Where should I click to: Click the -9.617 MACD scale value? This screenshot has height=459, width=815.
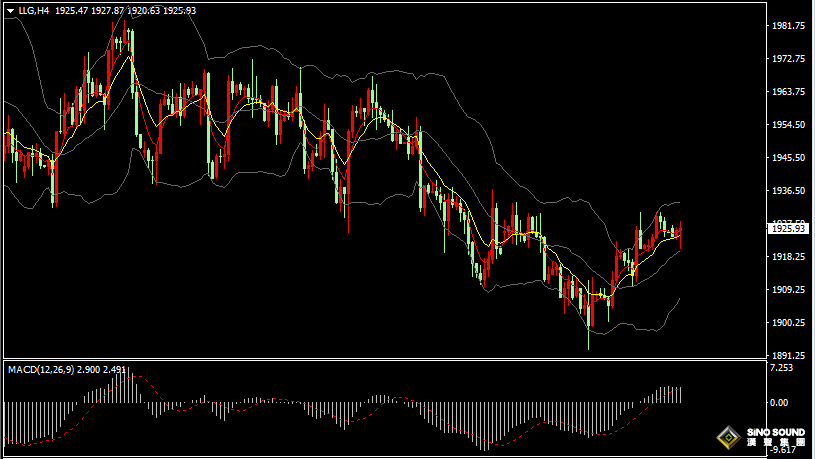[x=782, y=451]
